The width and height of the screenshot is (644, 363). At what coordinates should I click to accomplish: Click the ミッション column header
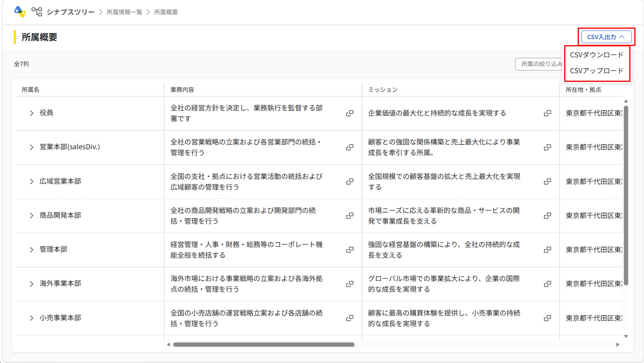click(383, 90)
